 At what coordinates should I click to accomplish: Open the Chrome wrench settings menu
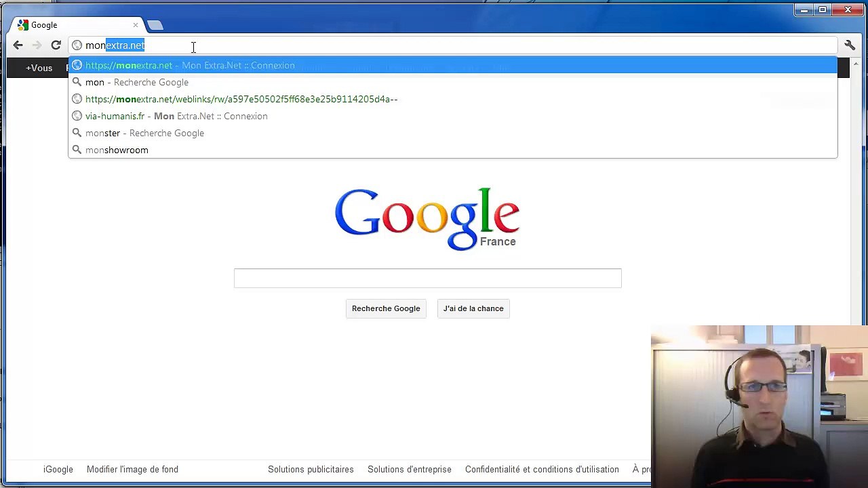click(x=850, y=45)
